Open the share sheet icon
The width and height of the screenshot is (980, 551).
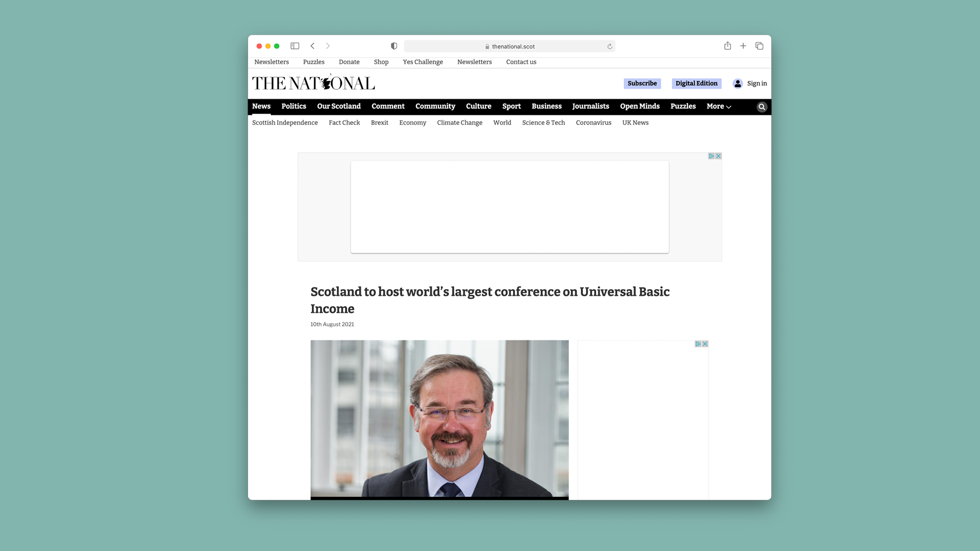pos(727,46)
